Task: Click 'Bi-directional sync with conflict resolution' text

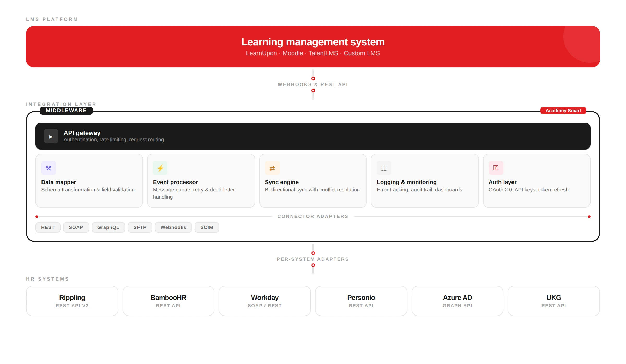Action: (x=312, y=190)
